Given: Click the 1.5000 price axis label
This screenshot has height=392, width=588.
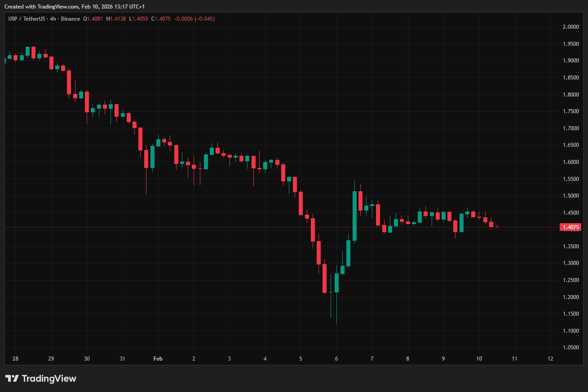Looking at the screenshot, I should [570, 196].
